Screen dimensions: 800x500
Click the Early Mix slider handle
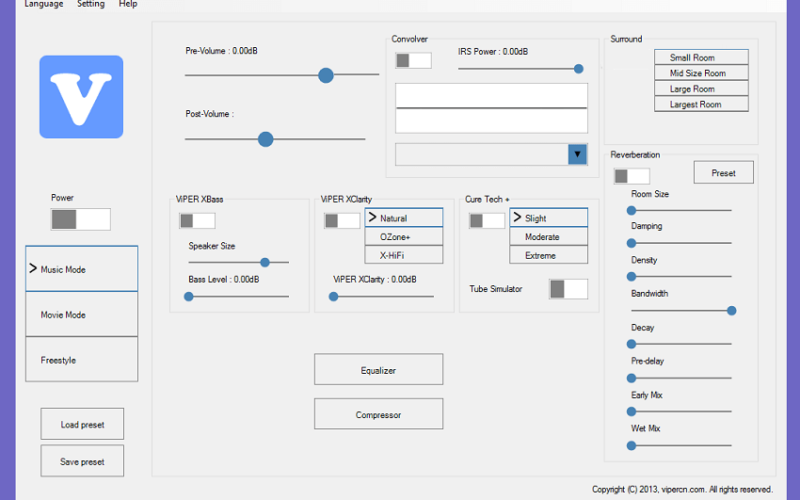point(632,411)
